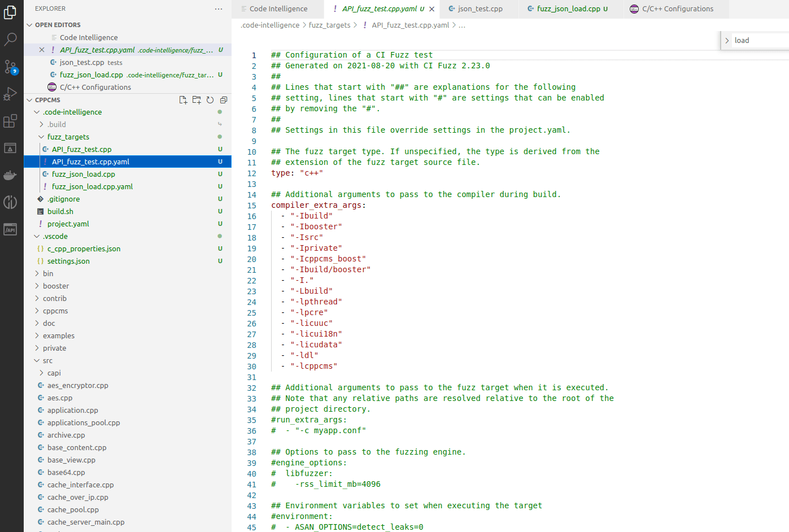Open Explorer more actions ellipsis
The image size is (789, 532).
click(219, 8)
